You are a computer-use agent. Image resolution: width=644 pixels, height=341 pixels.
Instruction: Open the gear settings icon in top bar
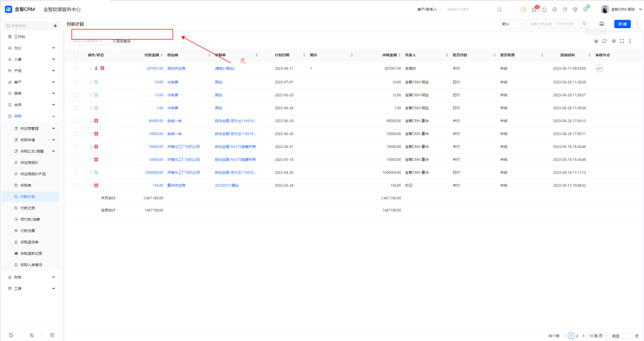(554, 10)
